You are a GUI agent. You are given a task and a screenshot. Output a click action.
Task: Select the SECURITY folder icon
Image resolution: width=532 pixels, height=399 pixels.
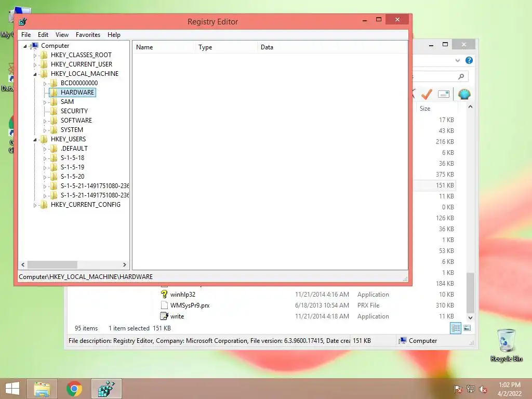(54, 111)
